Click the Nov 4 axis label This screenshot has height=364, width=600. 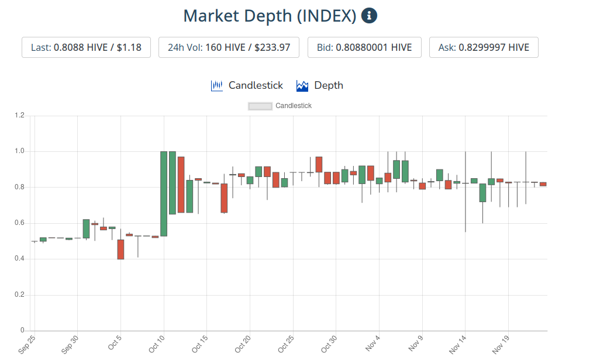(373, 342)
